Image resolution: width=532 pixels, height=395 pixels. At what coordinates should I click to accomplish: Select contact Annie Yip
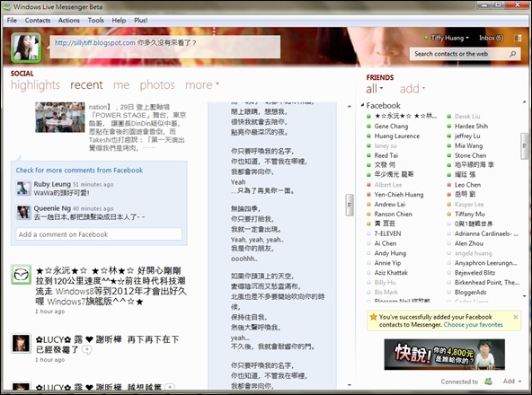(x=387, y=263)
